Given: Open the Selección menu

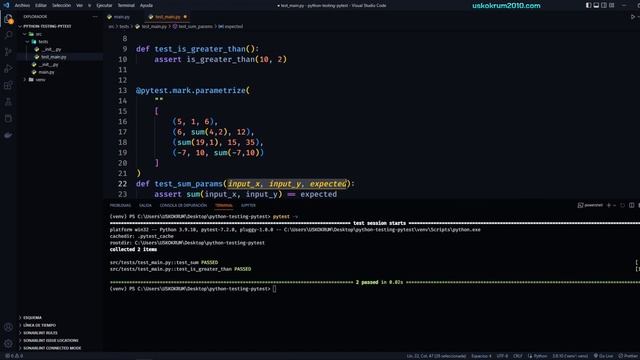Looking at the screenshot, I should [x=61, y=5].
